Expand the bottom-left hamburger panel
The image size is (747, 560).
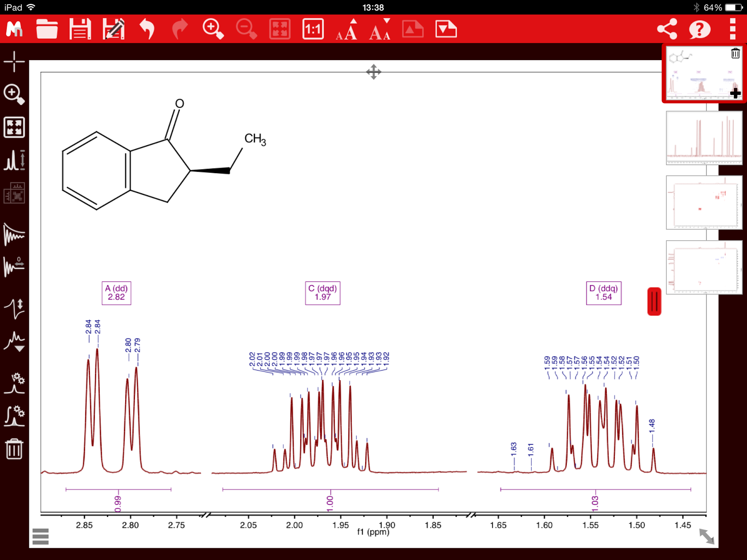coord(41,537)
